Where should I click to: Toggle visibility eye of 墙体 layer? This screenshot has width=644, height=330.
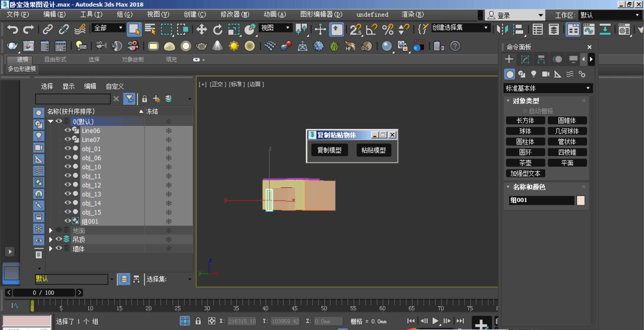pos(59,248)
